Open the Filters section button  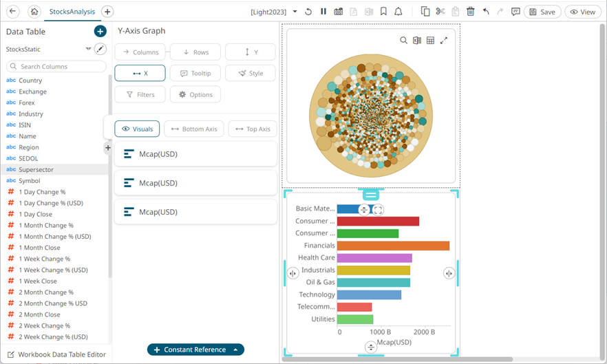click(140, 94)
